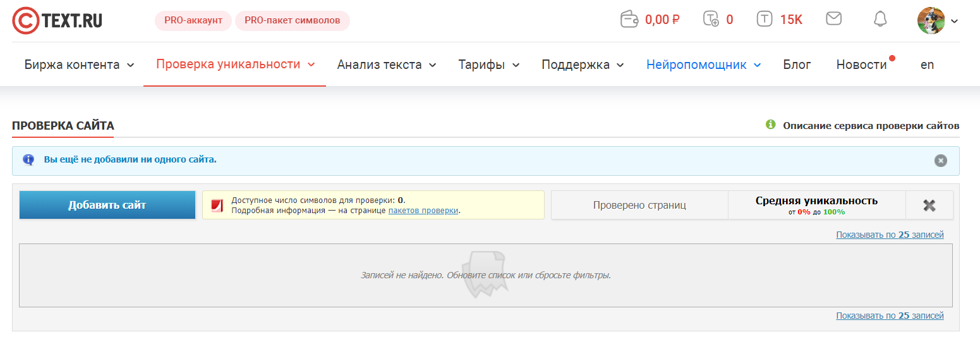Click the blue speech bubble info icon
The width and height of the screenshot is (980, 351).
click(28, 160)
